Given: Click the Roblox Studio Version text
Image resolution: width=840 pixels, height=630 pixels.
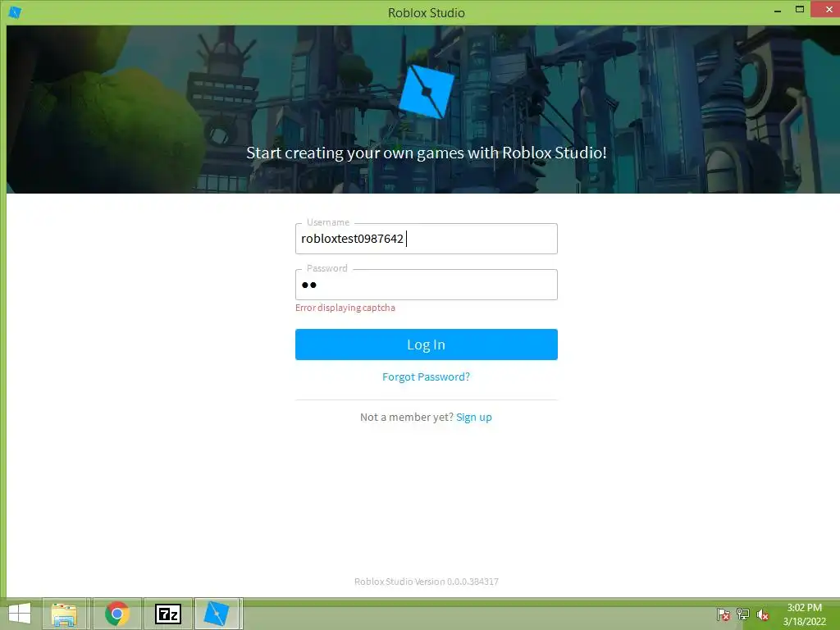Looking at the screenshot, I should coord(426,582).
